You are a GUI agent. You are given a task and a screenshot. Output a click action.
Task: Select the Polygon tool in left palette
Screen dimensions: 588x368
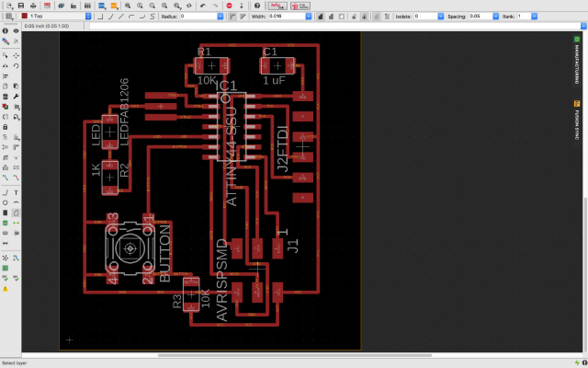(x=16, y=213)
